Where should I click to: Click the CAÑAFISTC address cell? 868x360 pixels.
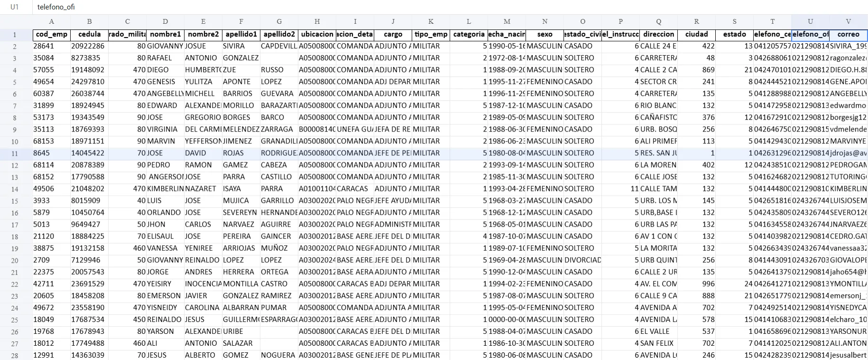pyautogui.click(x=658, y=117)
